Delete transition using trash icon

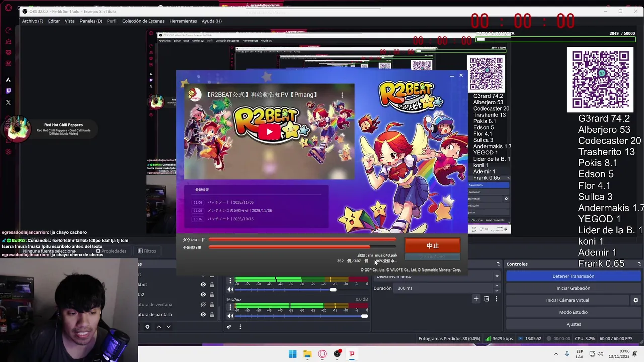click(x=486, y=299)
